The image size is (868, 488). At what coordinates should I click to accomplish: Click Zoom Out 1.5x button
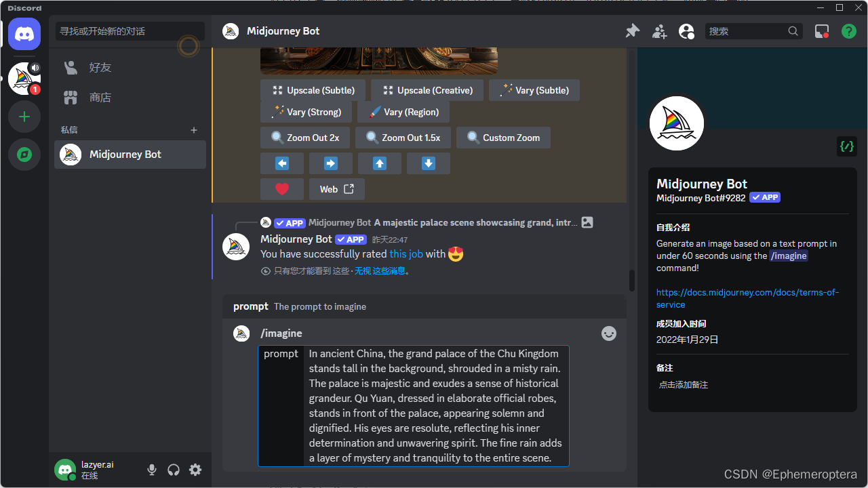coord(403,138)
